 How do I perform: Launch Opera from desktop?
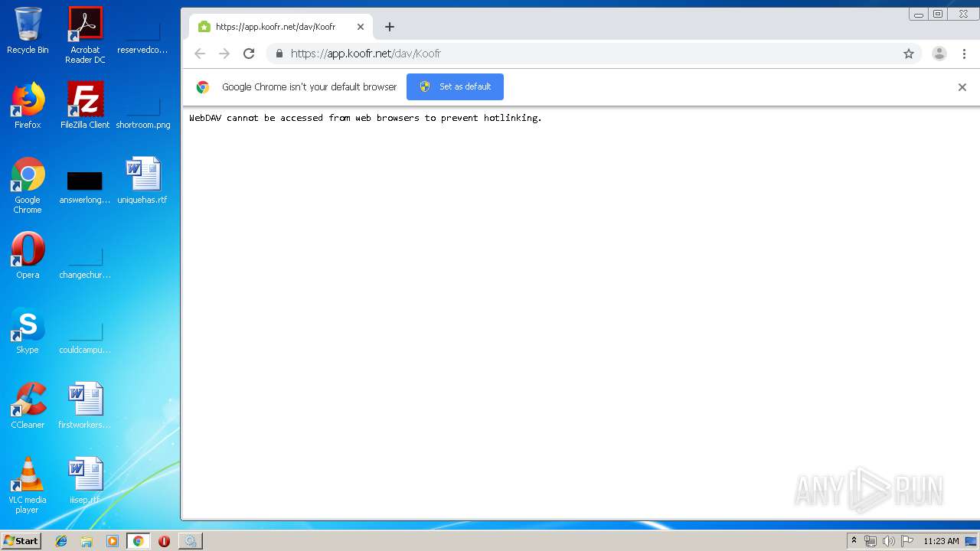pyautogui.click(x=28, y=256)
